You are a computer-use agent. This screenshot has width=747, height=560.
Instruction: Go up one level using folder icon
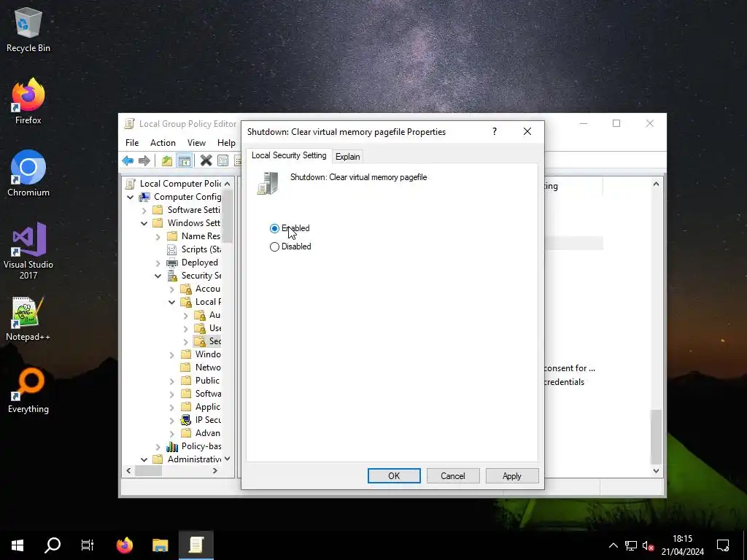pos(167,160)
